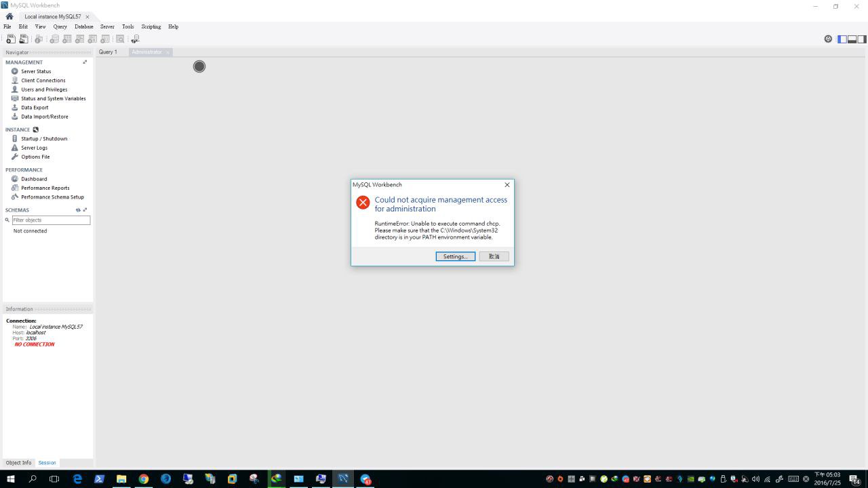Click the Instance section server icon
The height and width of the screenshot is (488, 868).
[x=35, y=129]
